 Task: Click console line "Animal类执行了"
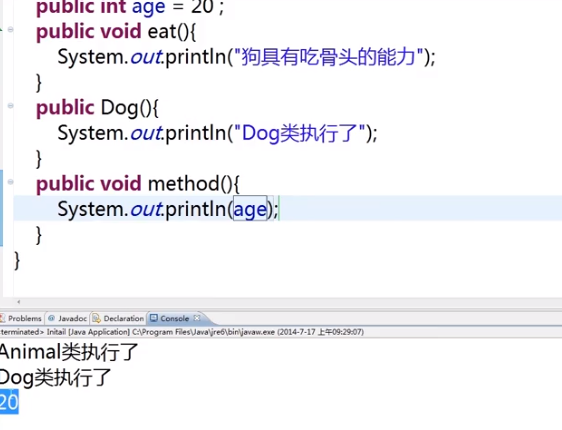69,352
